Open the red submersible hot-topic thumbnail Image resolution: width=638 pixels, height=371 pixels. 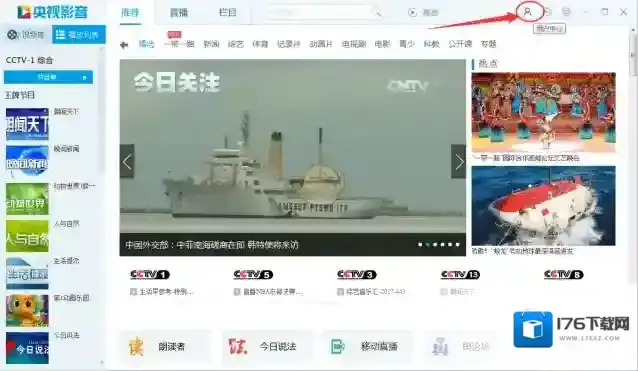[544, 206]
